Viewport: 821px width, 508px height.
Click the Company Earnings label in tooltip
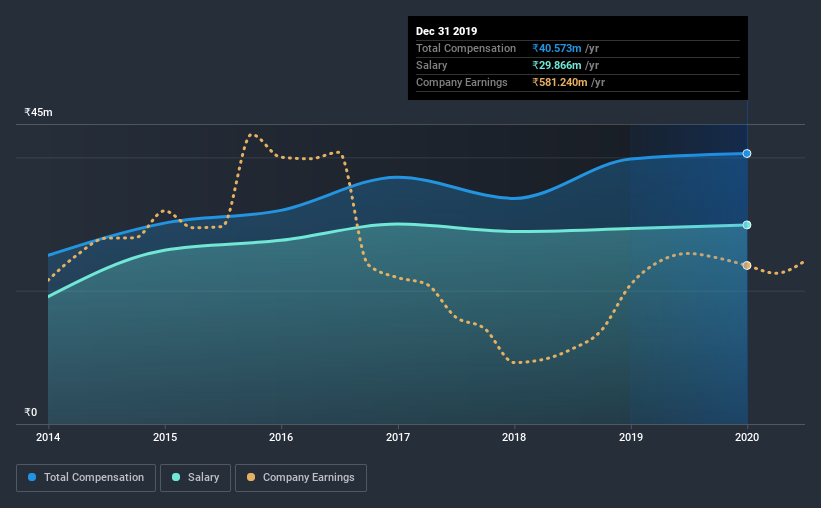click(461, 82)
